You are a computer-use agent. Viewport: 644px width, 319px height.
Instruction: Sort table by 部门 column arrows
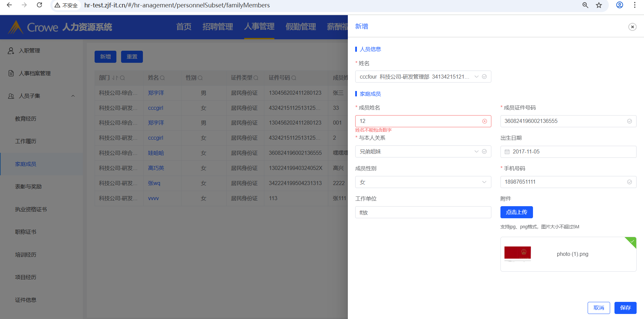coord(115,78)
